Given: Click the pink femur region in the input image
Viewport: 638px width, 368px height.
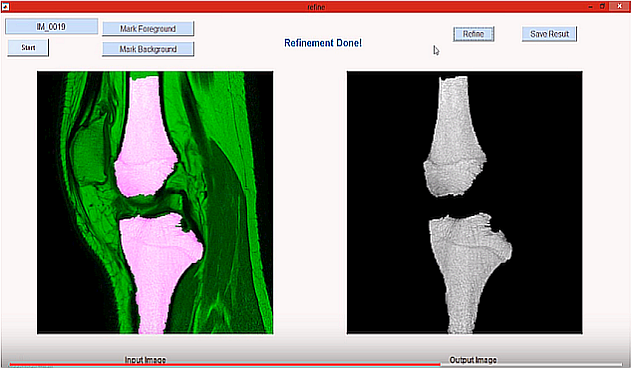Looking at the screenshot, I should click(144, 134).
